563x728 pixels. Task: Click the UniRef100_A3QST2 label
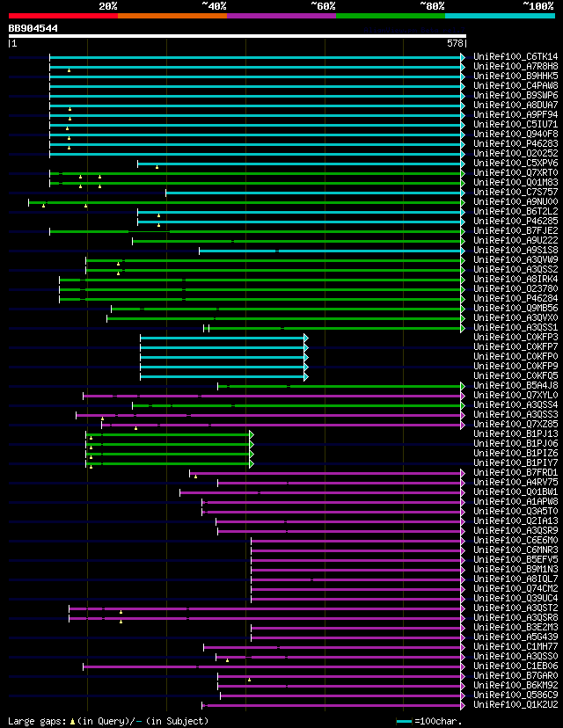pos(515,608)
